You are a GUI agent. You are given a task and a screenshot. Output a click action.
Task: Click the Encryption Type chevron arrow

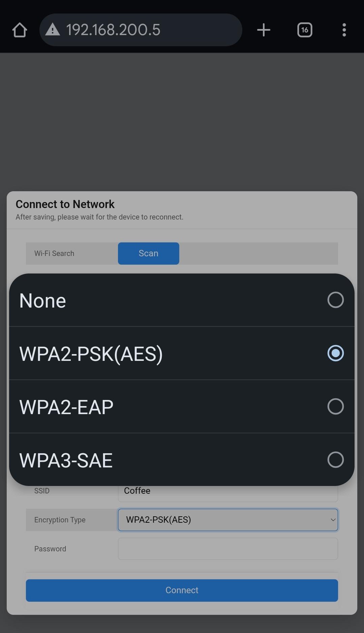click(333, 520)
